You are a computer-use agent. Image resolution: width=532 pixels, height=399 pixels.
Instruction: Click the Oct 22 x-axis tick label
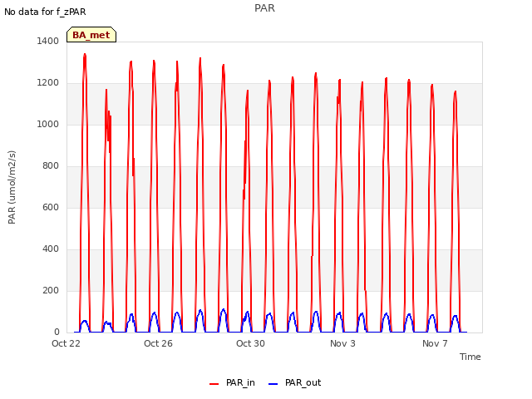pos(66,343)
